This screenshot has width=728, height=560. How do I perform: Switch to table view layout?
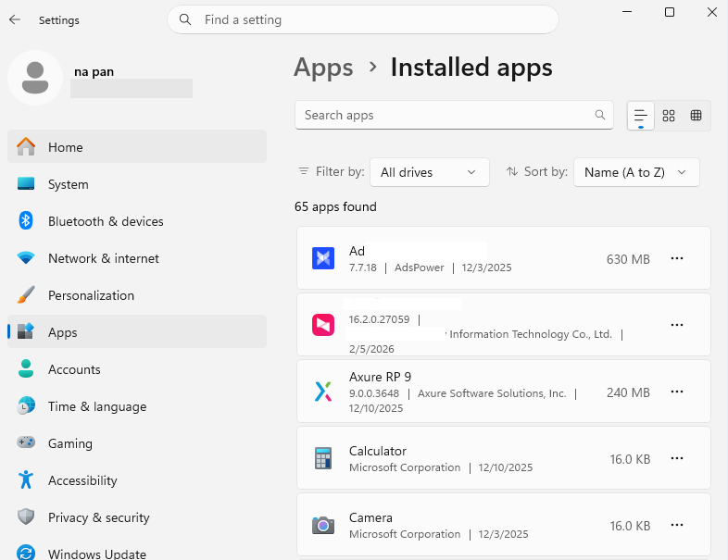pos(696,116)
